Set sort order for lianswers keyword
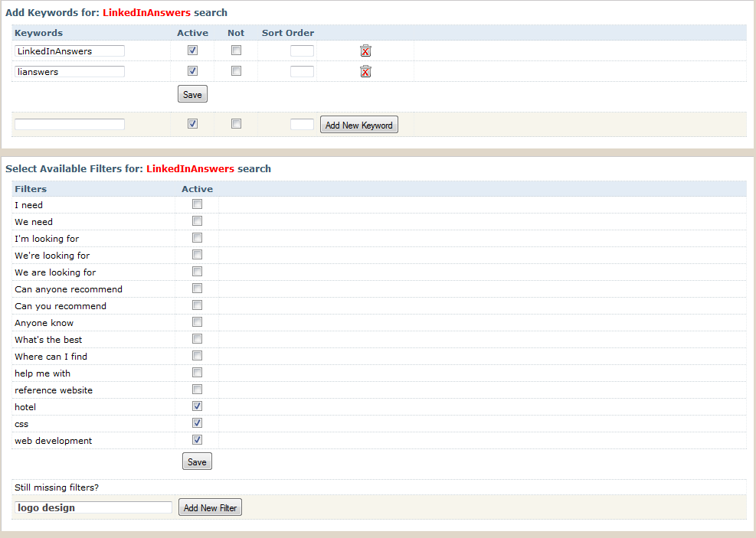Viewport: 756px width, 538px height. [302, 72]
